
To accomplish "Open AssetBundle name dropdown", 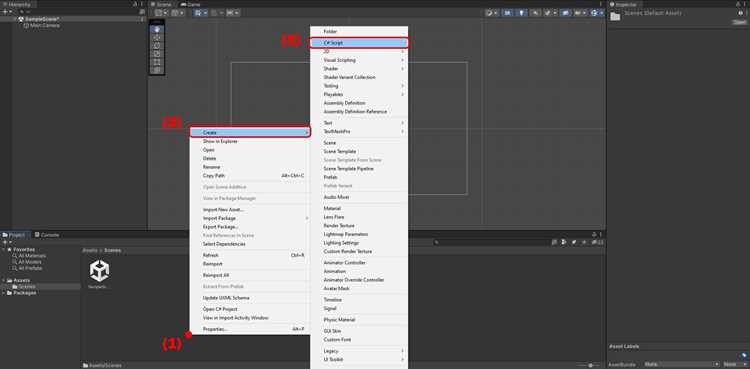I will click(x=682, y=364).
